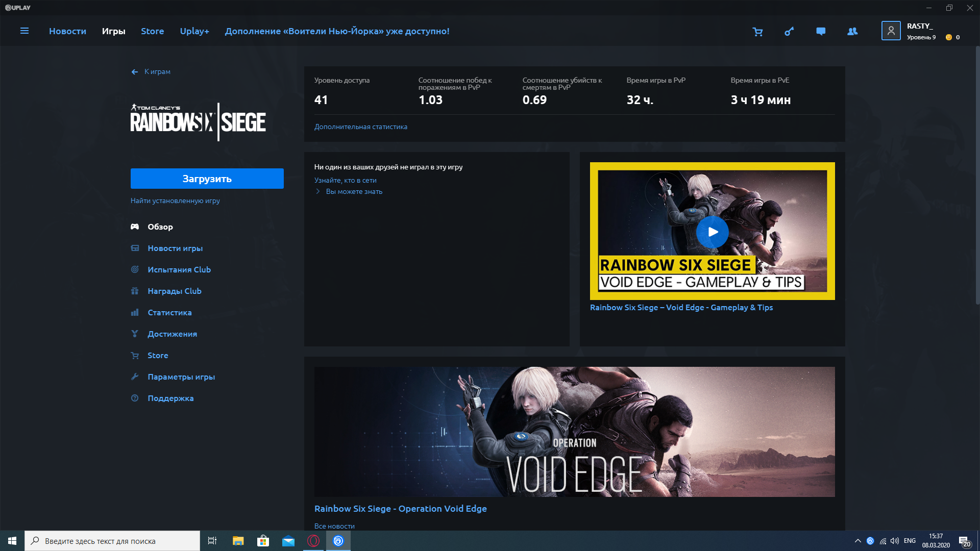Click the target icon beside Испытания Club

(135, 269)
